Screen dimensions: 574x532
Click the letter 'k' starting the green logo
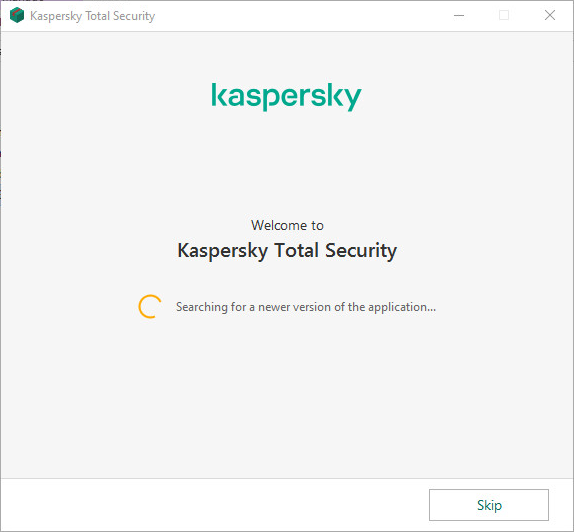tap(220, 94)
